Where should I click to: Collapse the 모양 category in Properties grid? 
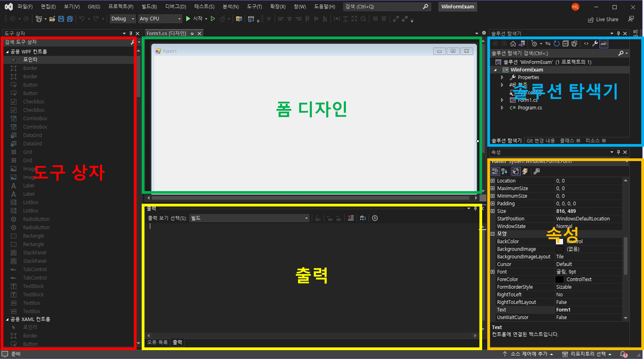pyautogui.click(x=493, y=234)
